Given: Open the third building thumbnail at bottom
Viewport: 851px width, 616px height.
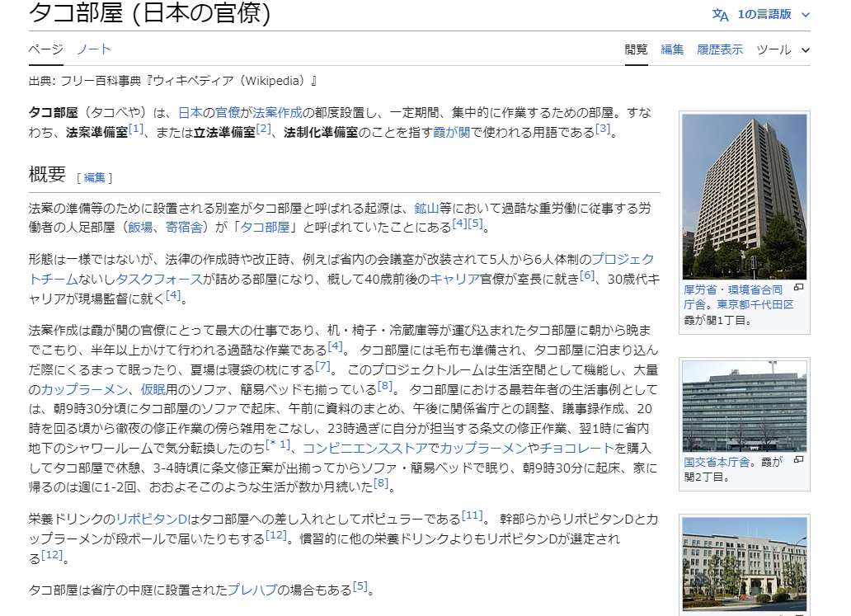Looking at the screenshot, I should [744, 564].
